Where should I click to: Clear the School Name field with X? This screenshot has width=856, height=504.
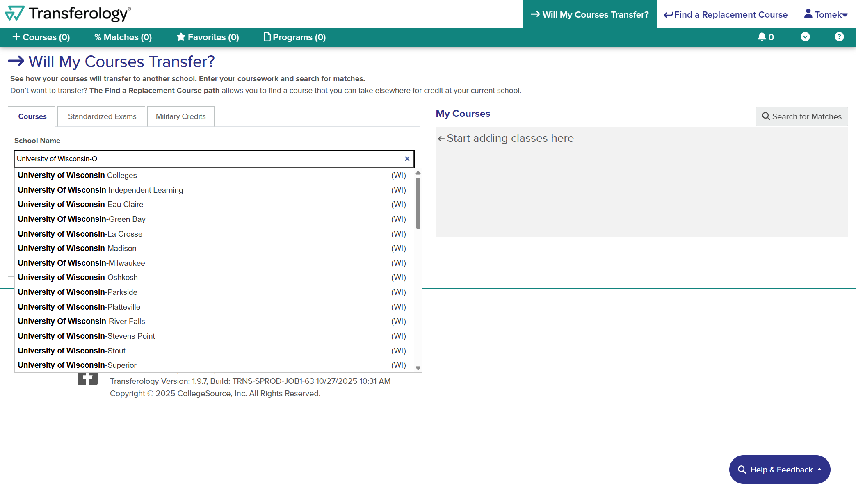[407, 159]
